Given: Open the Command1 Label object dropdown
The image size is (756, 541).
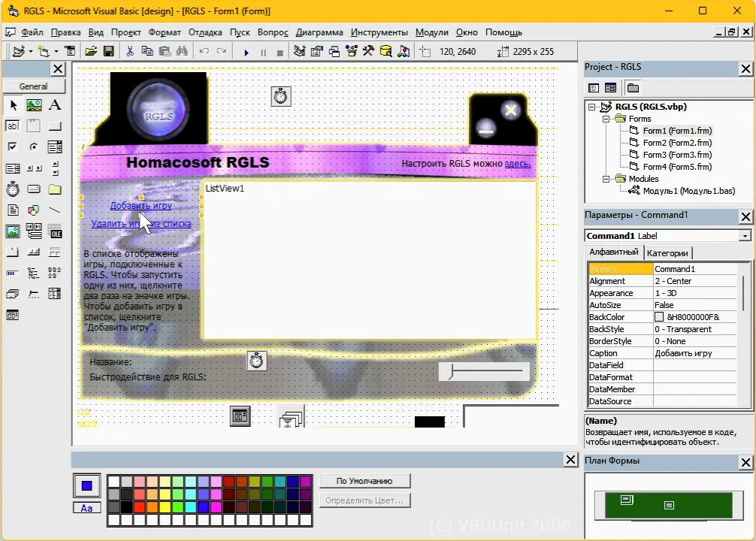Looking at the screenshot, I should (745, 236).
